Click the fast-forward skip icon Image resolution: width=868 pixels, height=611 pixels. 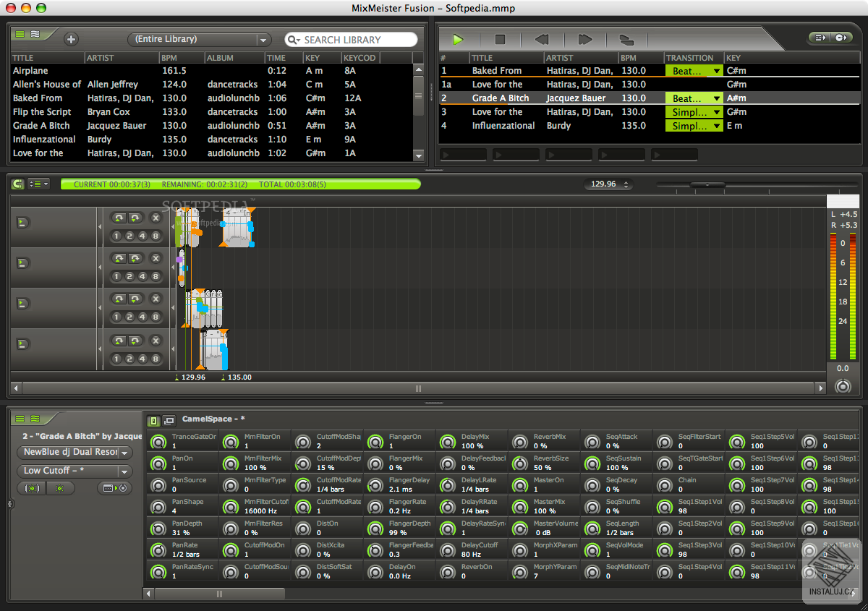(x=584, y=39)
